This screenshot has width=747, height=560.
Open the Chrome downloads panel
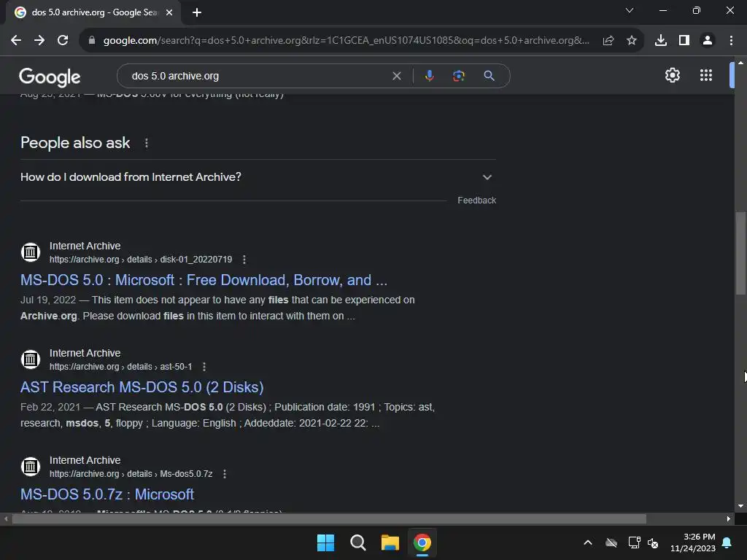(661, 41)
